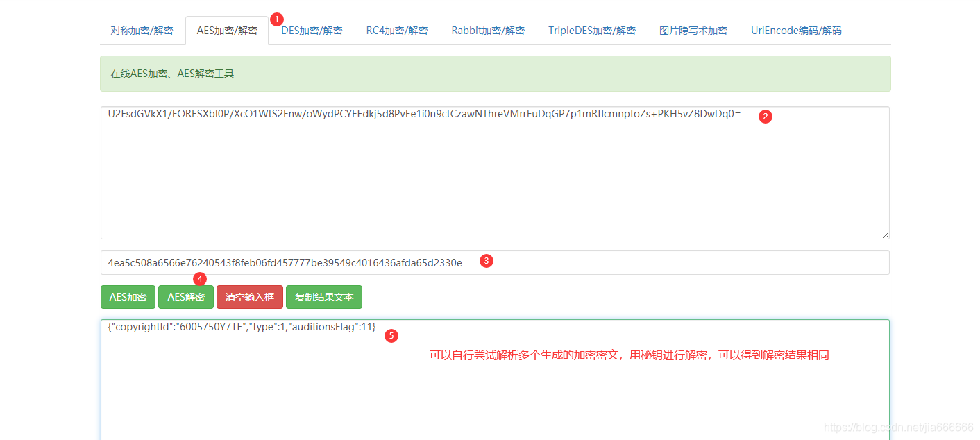980x440 pixels.
Task: Click the AES解密 button
Action: click(186, 297)
